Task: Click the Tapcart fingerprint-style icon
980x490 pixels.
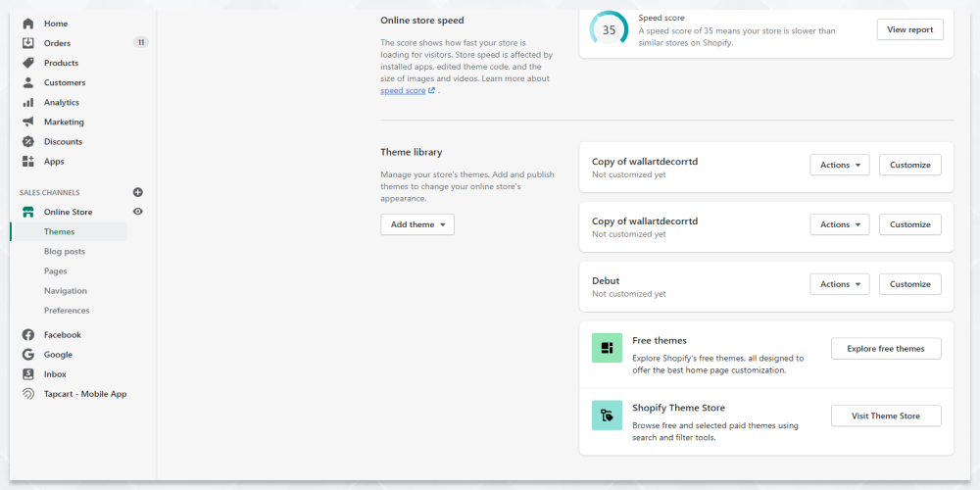Action: (28, 394)
